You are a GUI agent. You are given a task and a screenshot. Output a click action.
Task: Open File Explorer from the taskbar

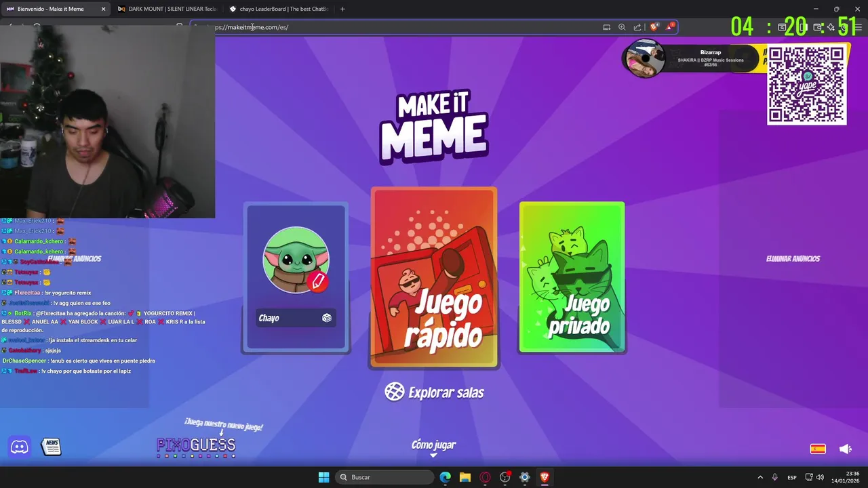click(465, 477)
